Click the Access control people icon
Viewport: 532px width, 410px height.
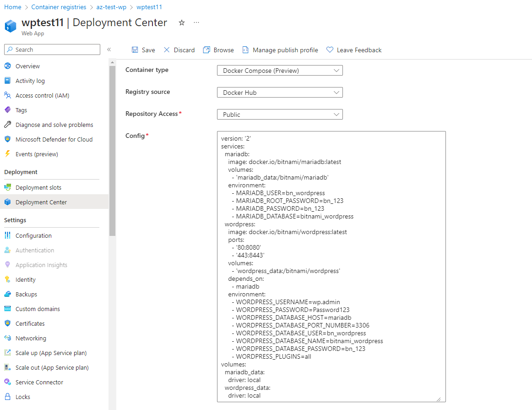(7, 95)
